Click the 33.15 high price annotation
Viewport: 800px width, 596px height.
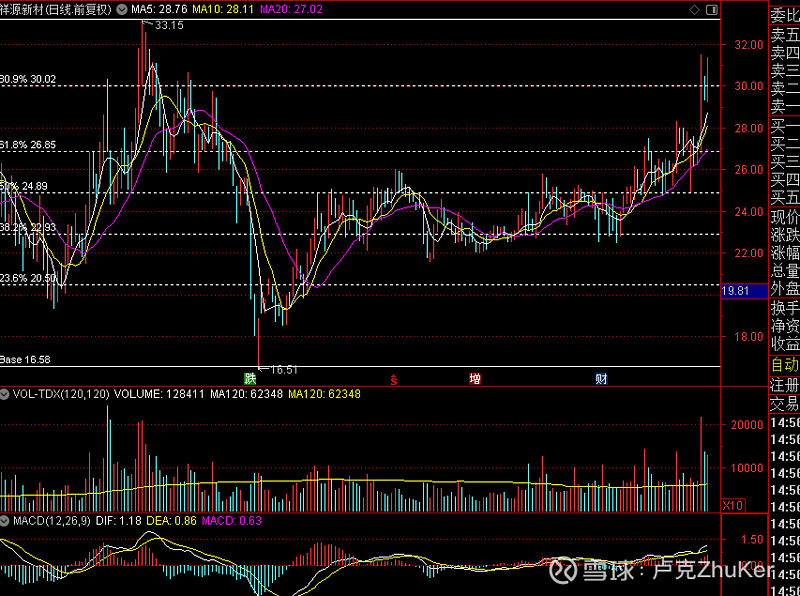coord(169,25)
